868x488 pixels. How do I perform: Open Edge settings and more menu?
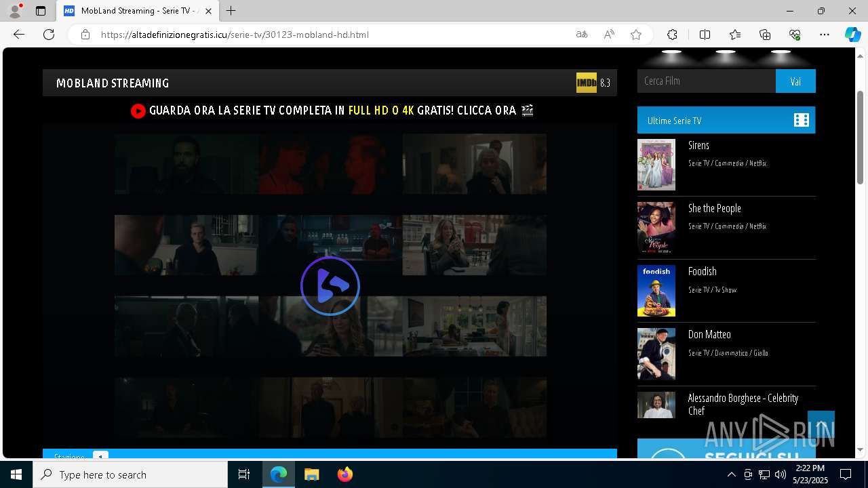tap(825, 35)
